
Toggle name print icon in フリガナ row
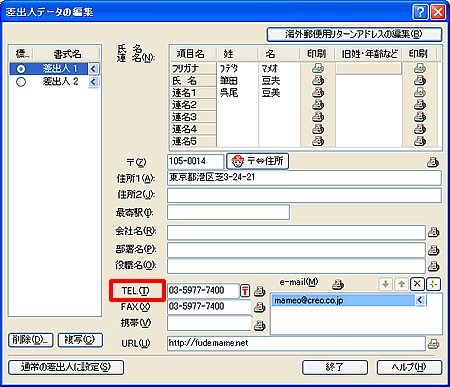(318, 68)
